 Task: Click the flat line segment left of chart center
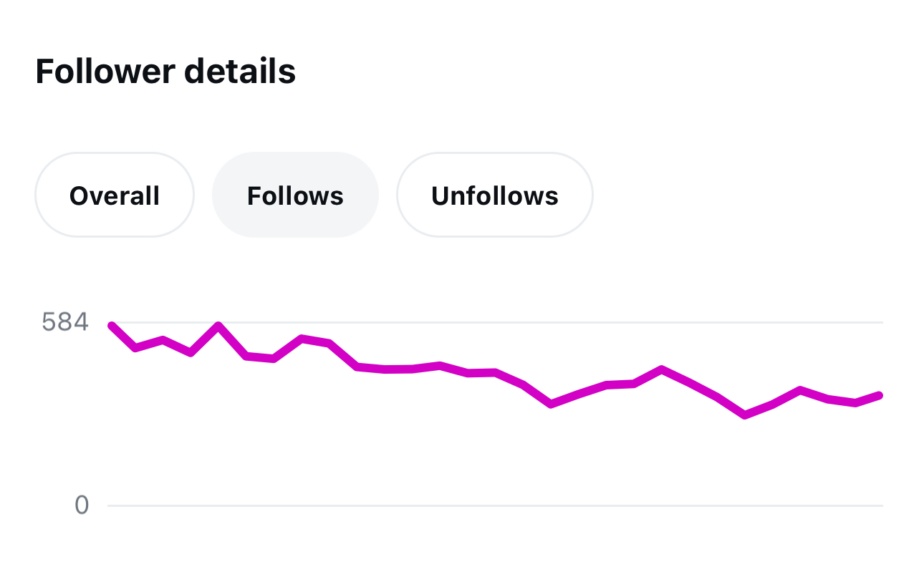click(398, 369)
